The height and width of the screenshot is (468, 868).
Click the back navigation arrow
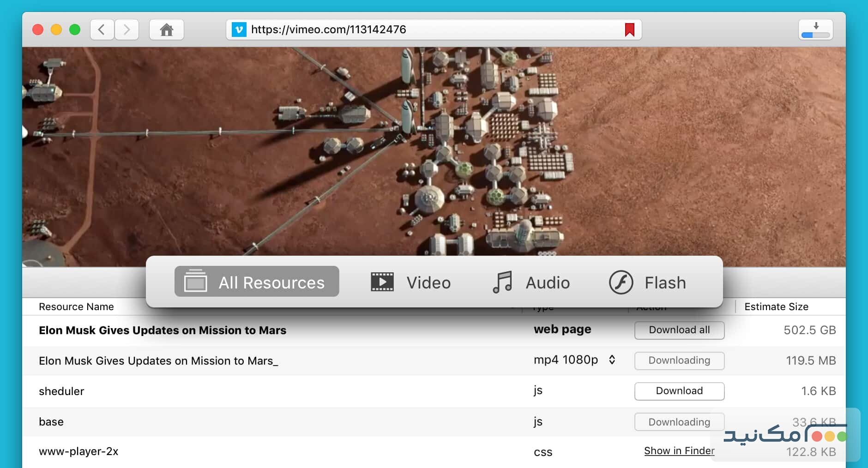(x=102, y=30)
